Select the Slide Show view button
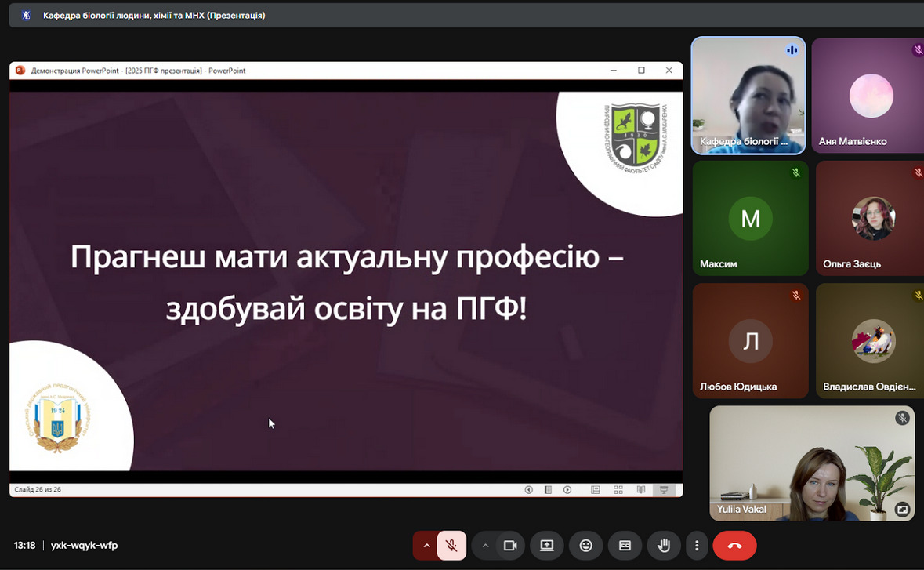The height and width of the screenshot is (570, 924). [x=664, y=490]
